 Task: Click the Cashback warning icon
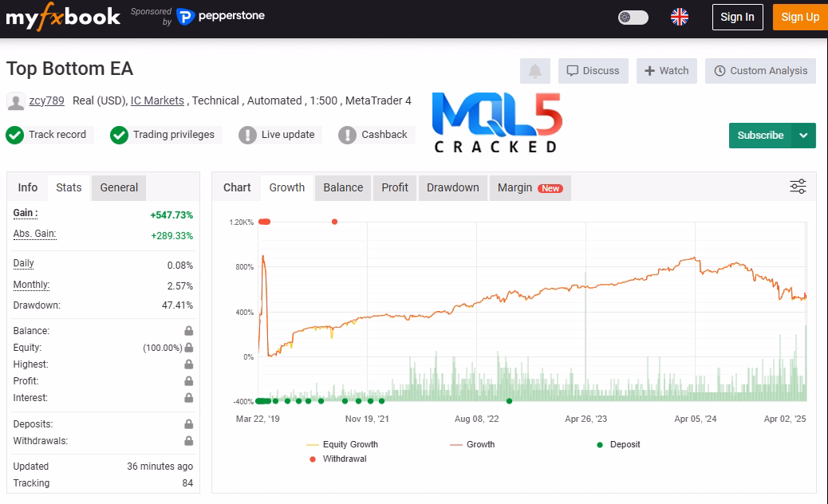pyautogui.click(x=347, y=135)
